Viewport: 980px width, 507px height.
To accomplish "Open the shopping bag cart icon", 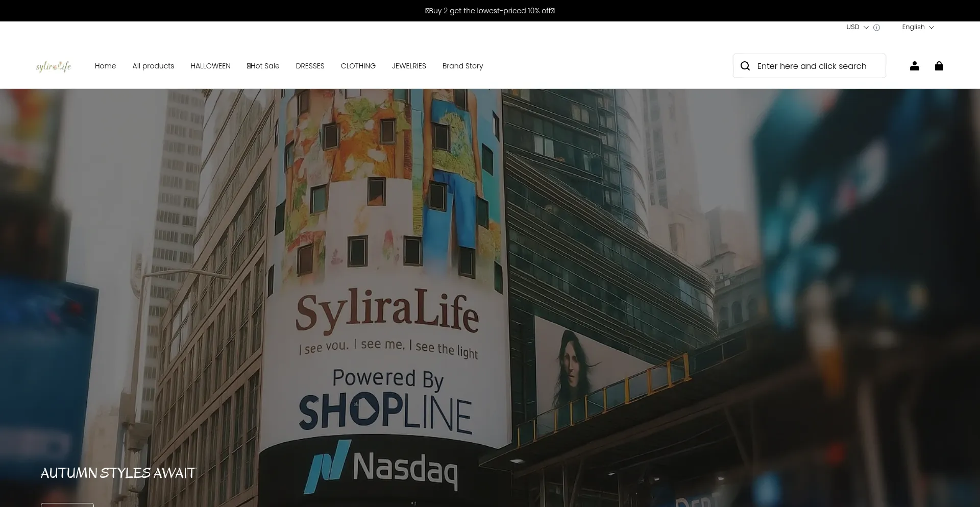I will tap(939, 66).
